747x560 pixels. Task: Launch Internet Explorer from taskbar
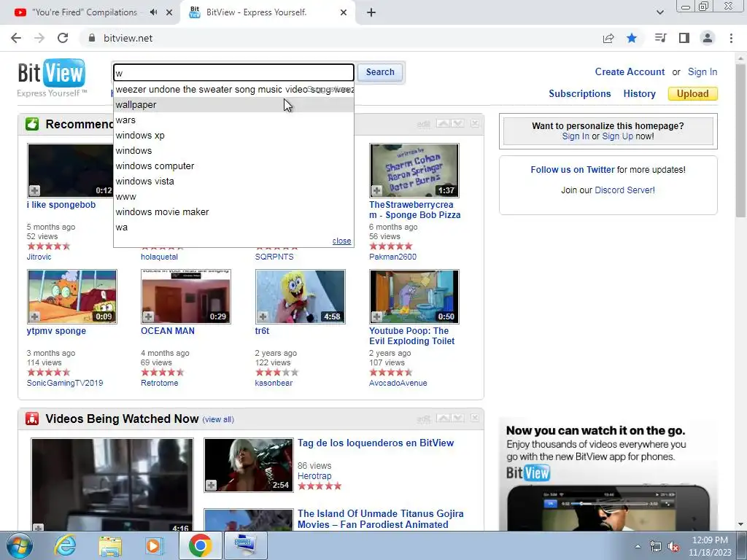(x=65, y=545)
